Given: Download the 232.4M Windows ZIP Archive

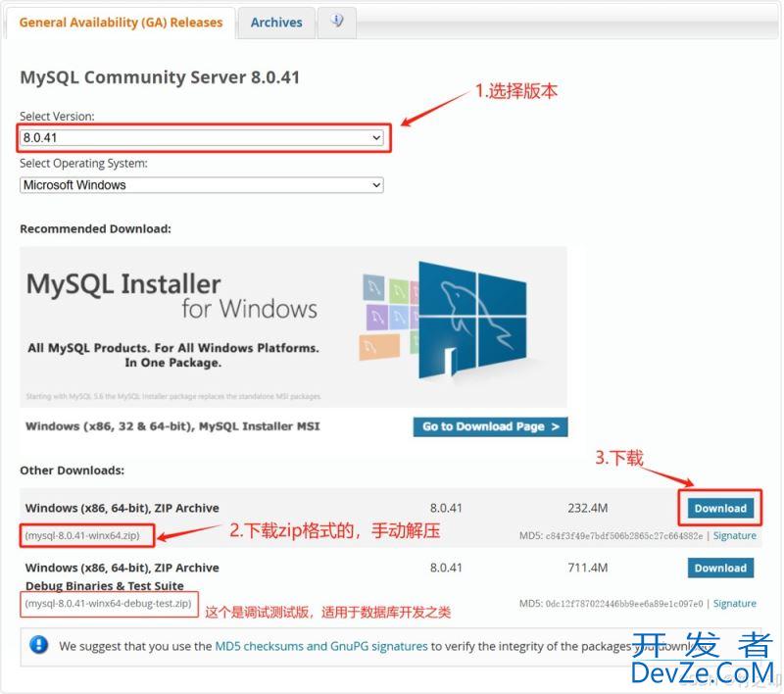Looking at the screenshot, I should click(720, 508).
